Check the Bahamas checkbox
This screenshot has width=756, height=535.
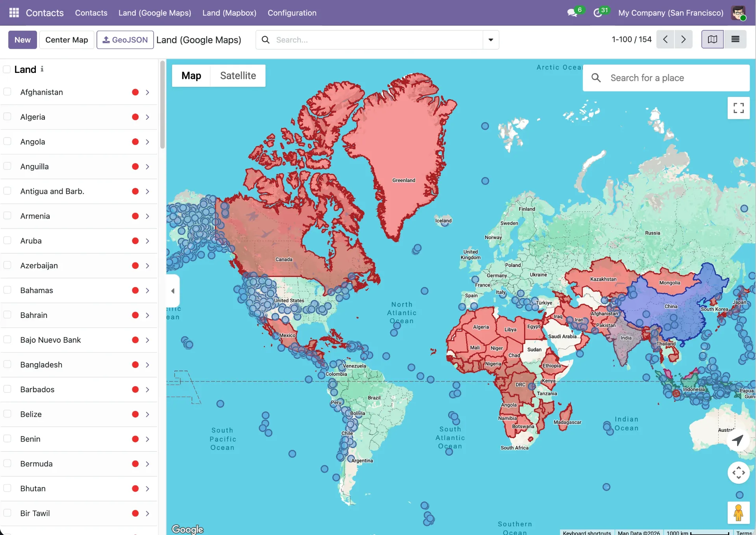[7, 290]
